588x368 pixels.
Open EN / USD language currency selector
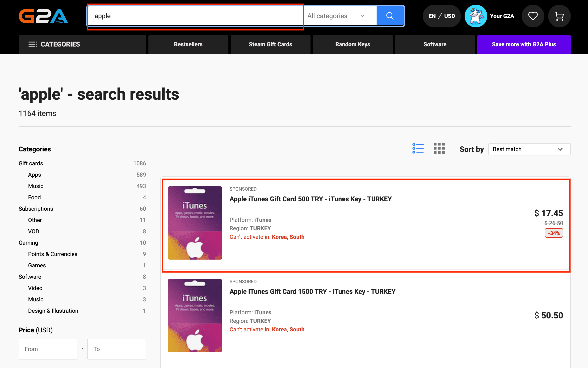[x=441, y=16]
